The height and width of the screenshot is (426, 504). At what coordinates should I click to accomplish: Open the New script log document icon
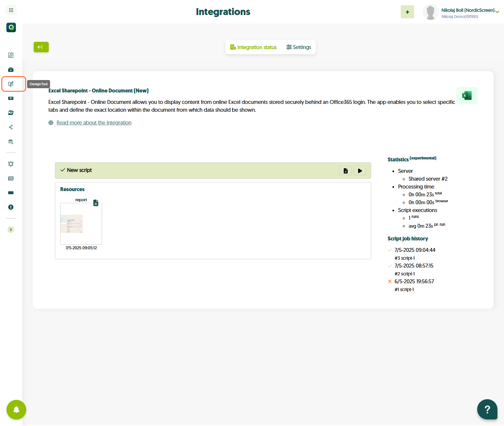point(345,171)
